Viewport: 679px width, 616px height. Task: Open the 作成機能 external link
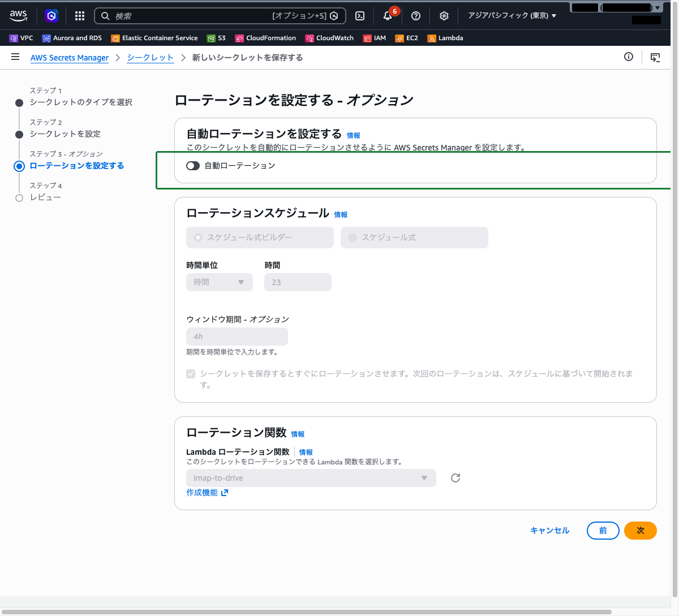tap(207, 493)
